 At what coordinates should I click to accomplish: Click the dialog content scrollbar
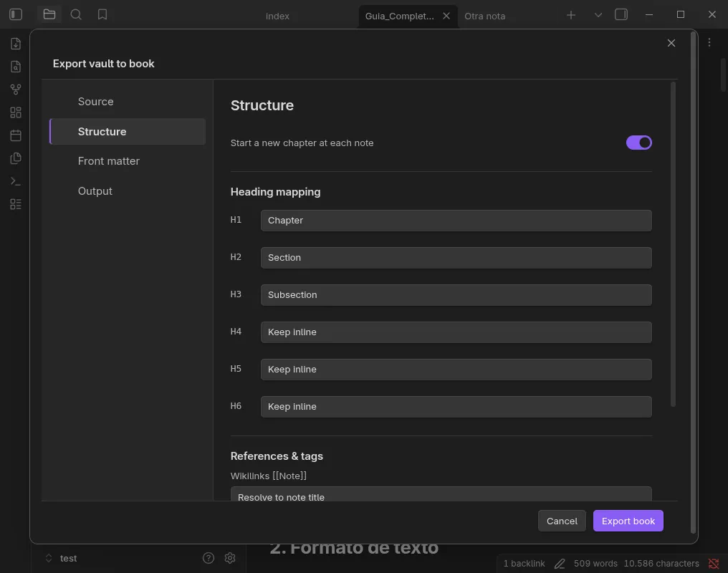pyautogui.click(x=673, y=244)
